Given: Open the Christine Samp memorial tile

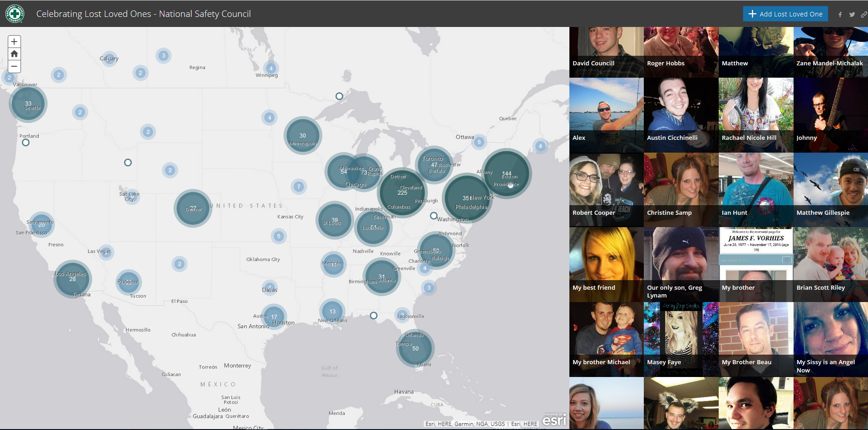Looking at the screenshot, I should click(x=681, y=190).
